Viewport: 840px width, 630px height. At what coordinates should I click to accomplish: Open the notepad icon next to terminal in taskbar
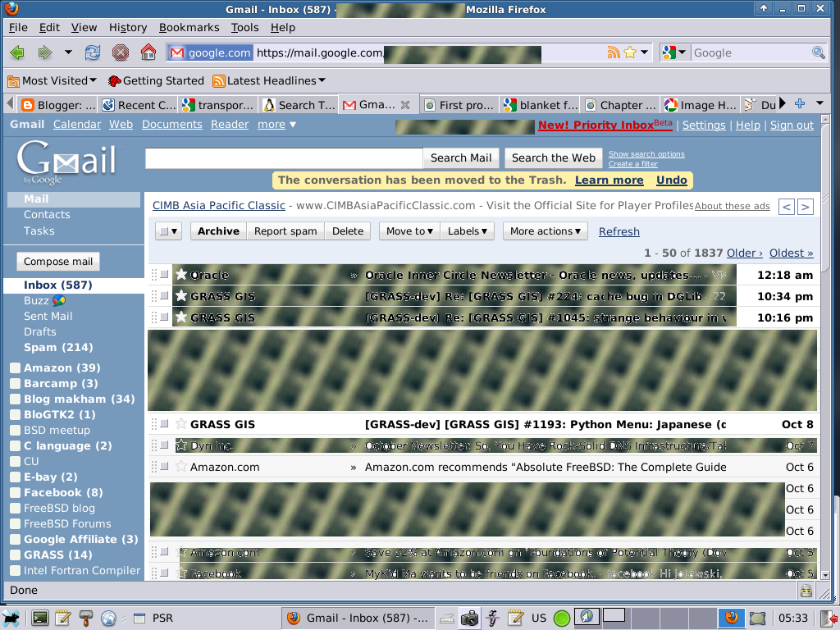[62, 619]
